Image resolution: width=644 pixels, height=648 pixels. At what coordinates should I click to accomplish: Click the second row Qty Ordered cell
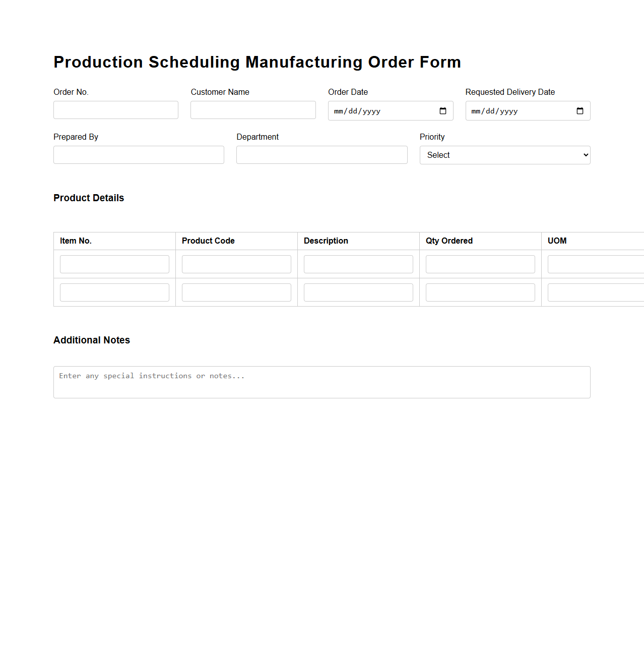pos(480,292)
